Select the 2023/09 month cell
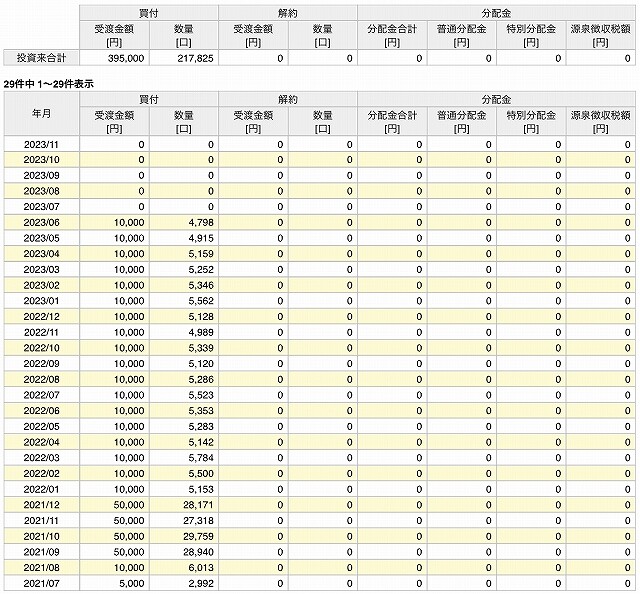This screenshot has height=594, width=640. tap(41, 176)
